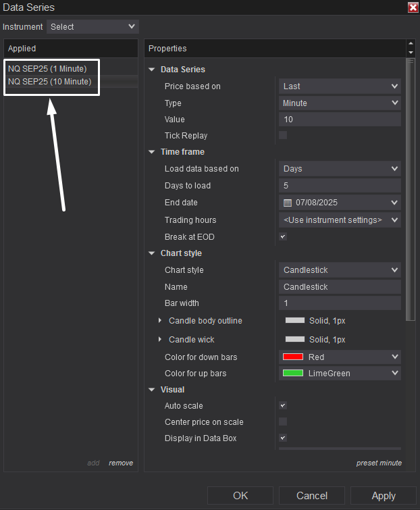
Task: Select NQ SEP25 (10 Minute) series
Action: pos(50,82)
